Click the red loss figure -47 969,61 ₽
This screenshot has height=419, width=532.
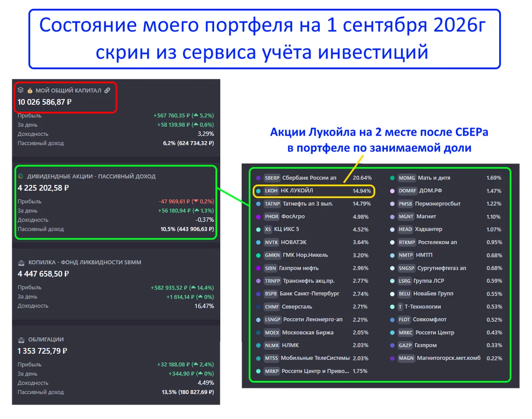click(x=175, y=201)
